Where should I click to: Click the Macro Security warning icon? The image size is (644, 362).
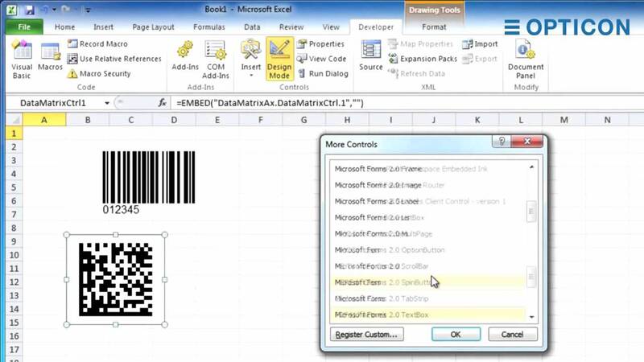(x=72, y=74)
